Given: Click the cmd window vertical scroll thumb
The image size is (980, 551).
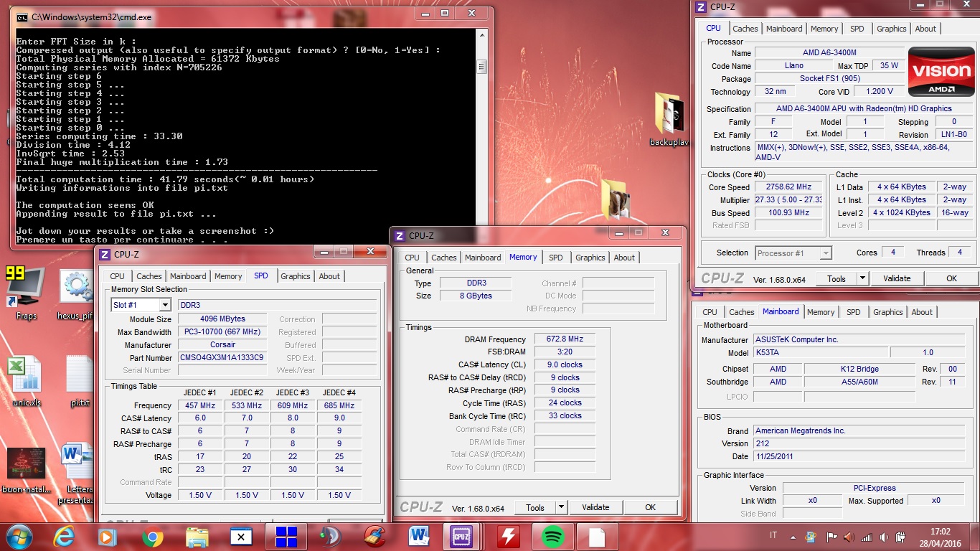Looking at the screenshot, I should 482,67.
